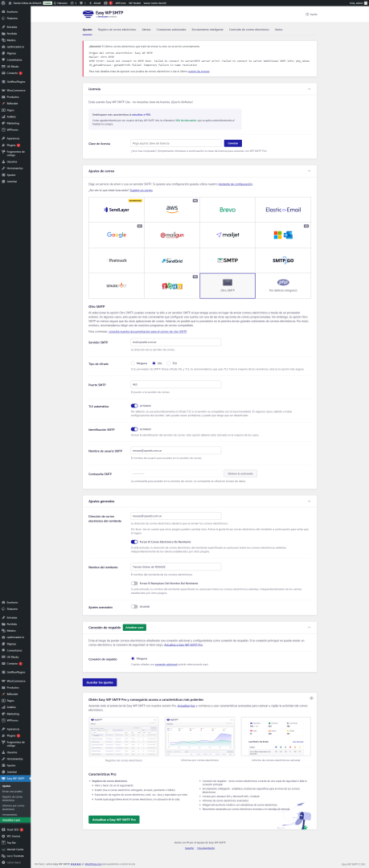Select Ninguna for Conexión de respaldo
The image size is (369, 868).
pyautogui.click(x=133, y=658)
